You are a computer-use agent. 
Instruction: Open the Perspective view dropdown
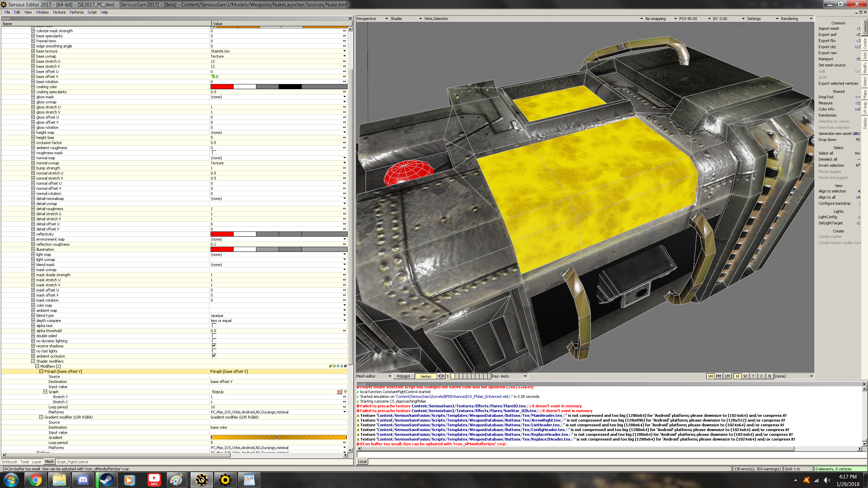tap(372, 19)
